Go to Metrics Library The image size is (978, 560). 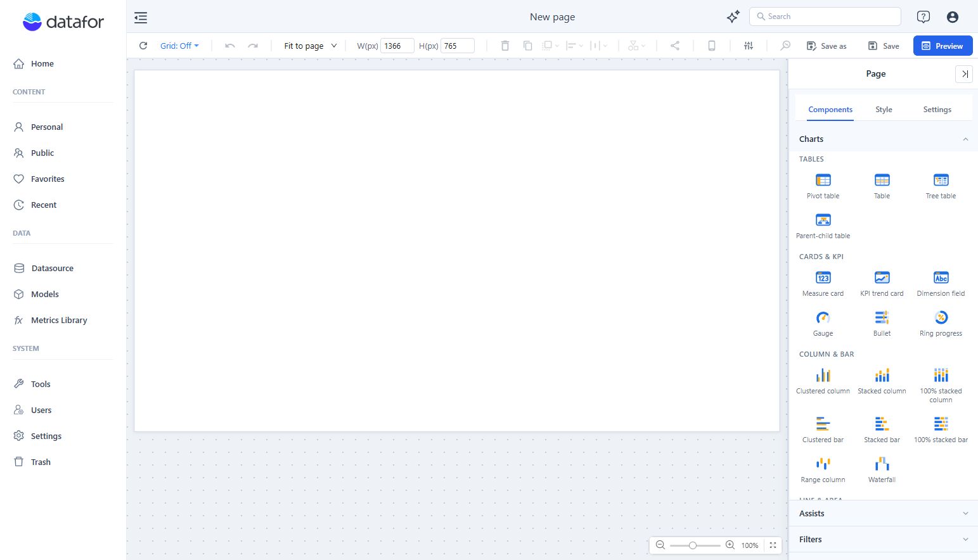59,320
